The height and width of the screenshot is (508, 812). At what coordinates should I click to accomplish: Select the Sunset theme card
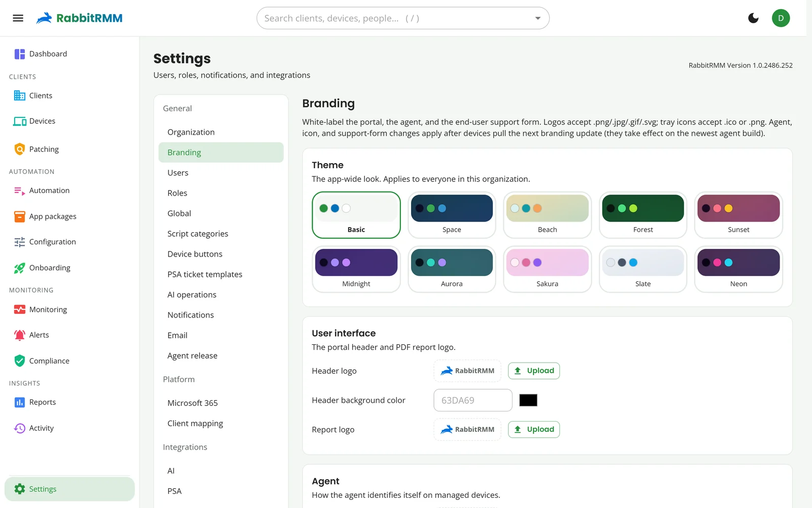[738, 215]
